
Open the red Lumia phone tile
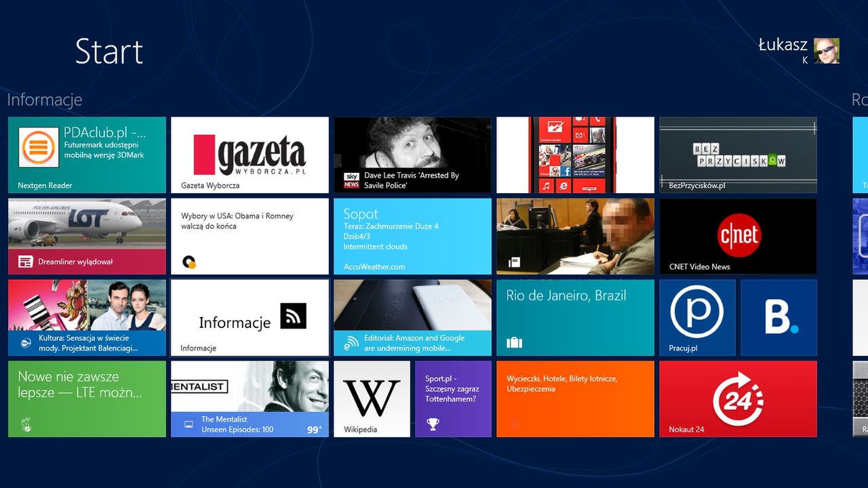coord(575,155)
